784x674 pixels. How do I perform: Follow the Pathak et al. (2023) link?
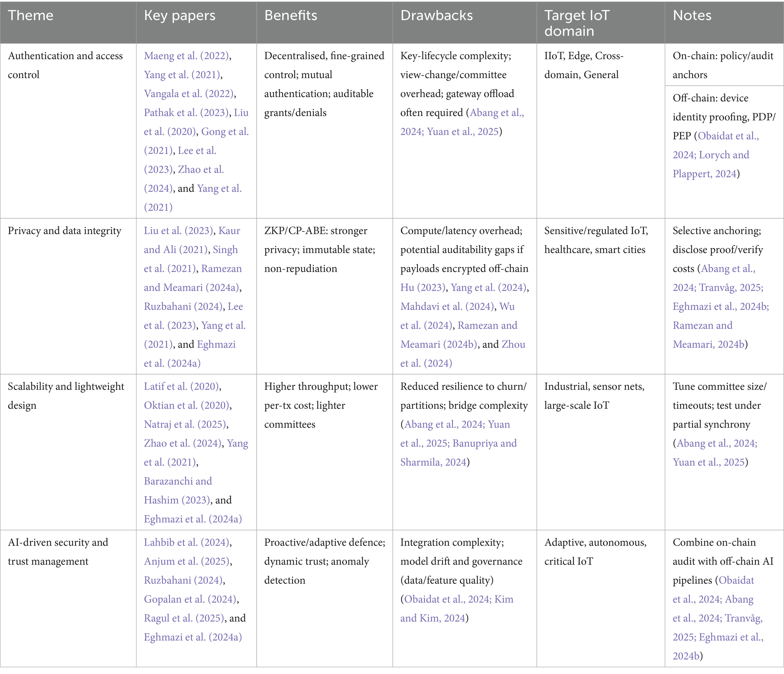pos(187,113)
